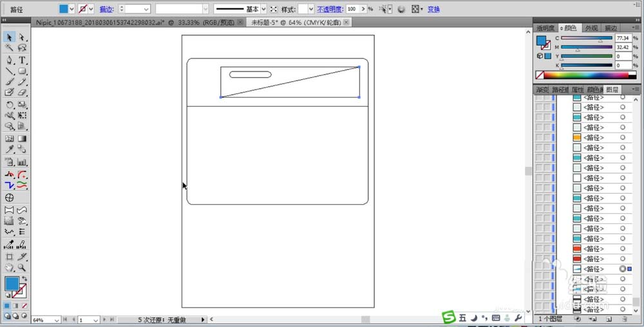Toggle visibility of the orange path layer
Viewport: 644px width, 327px height.
[x=538, y=138]
